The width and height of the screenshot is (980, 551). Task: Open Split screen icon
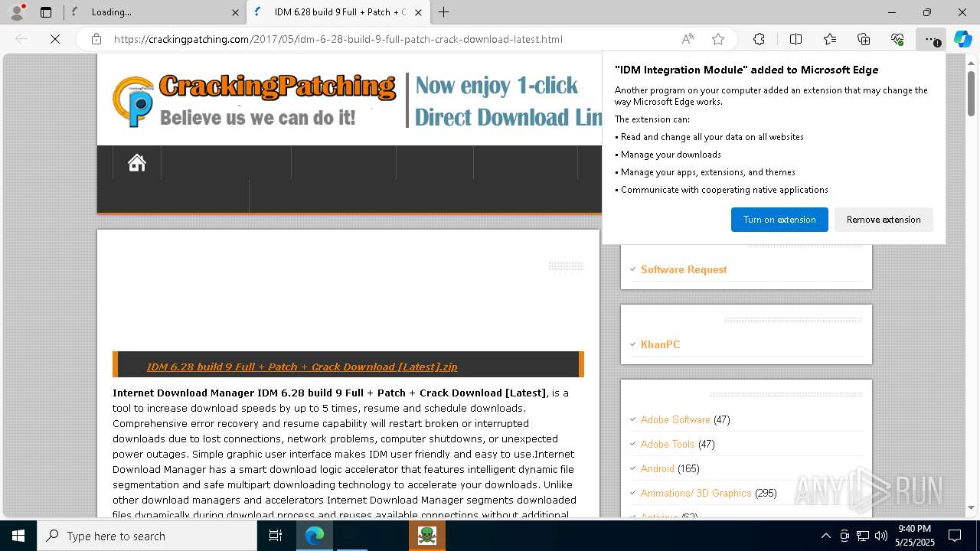click(x=795, y=39)
